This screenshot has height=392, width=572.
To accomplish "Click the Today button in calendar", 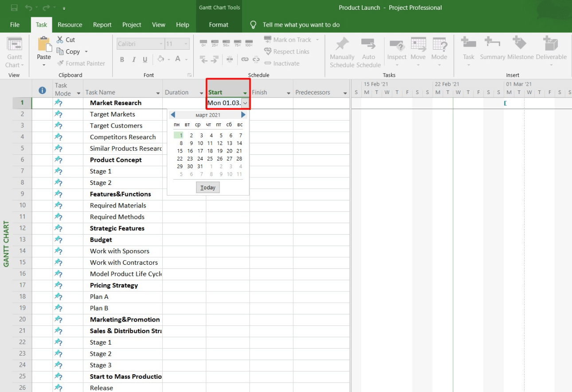I will 208,188.
